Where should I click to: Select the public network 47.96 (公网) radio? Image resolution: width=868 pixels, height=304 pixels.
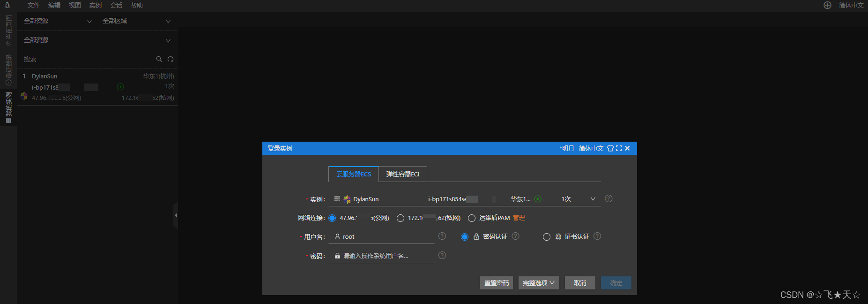(x=332, y=218)
